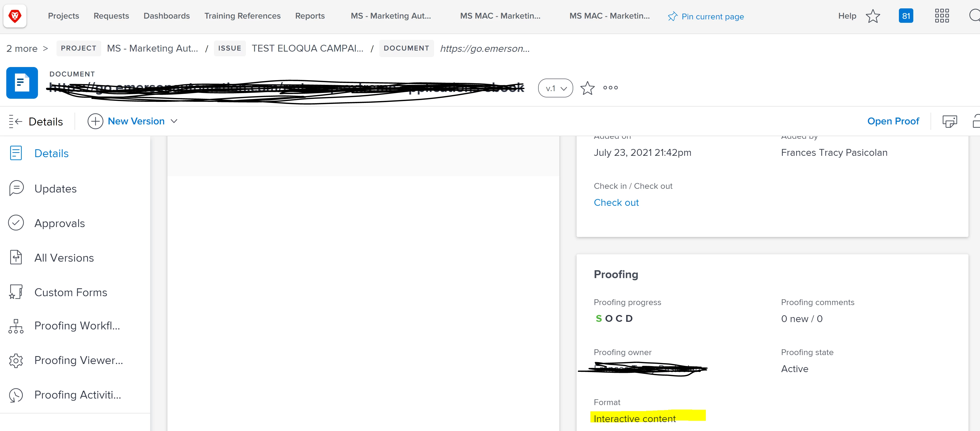
Task: Click the blue document type icon
Action: 22,83
